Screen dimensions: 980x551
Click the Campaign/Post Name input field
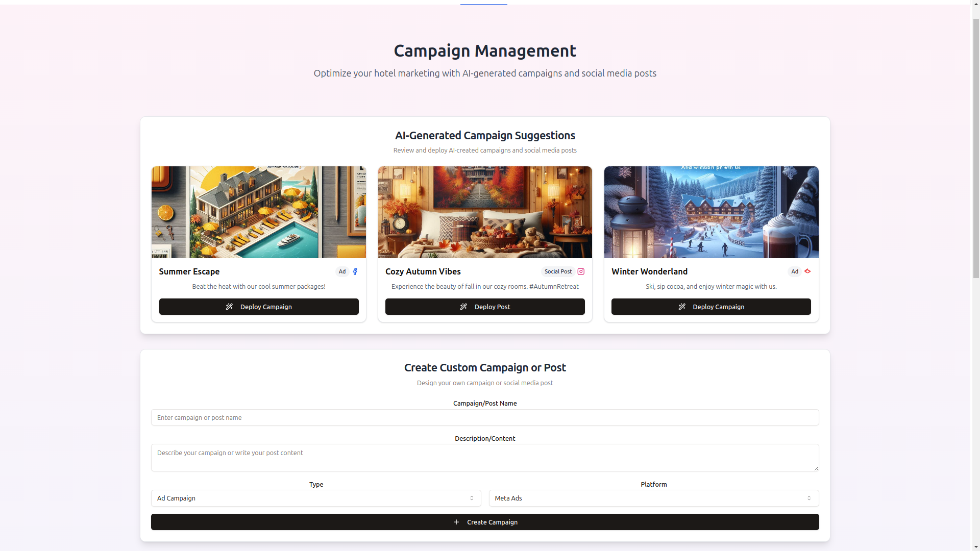click(485, 417)
